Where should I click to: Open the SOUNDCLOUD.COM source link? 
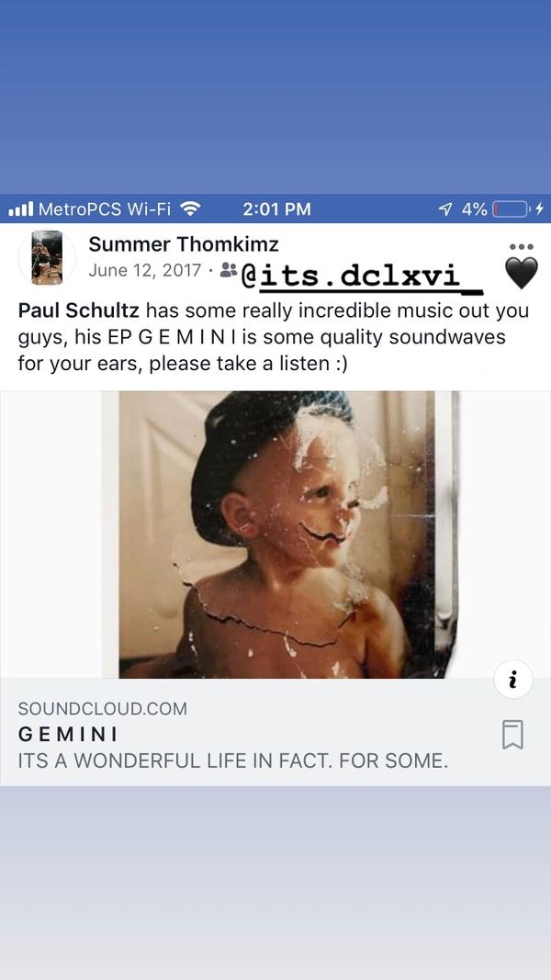(x=103, y=709)
